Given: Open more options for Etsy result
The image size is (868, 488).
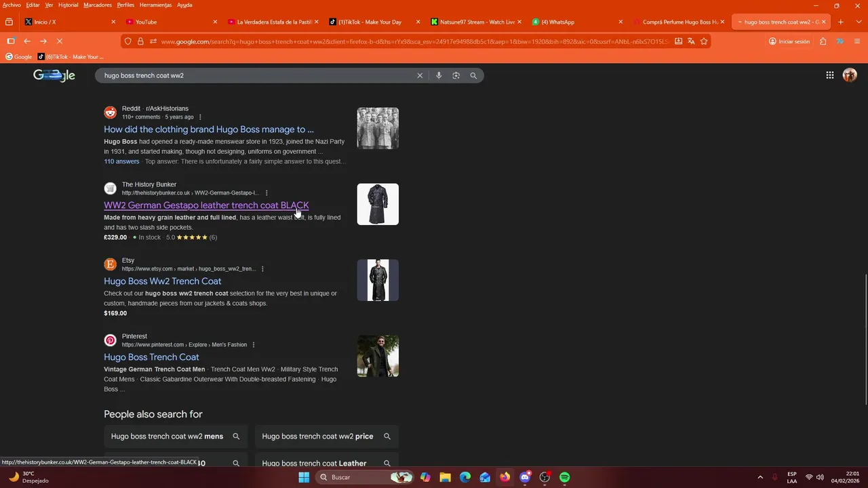Looking at the screenshot, I should (262, 269).
